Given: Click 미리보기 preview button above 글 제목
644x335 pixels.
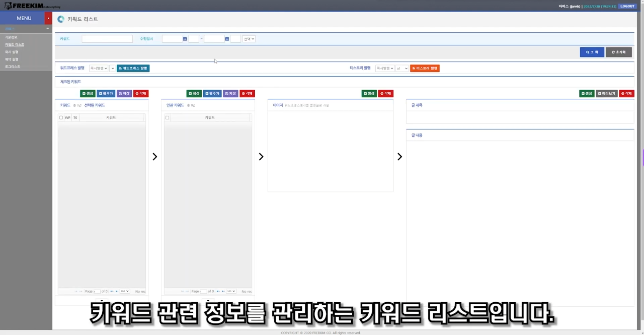Looking at the screenshot, I should click(606, 94).
